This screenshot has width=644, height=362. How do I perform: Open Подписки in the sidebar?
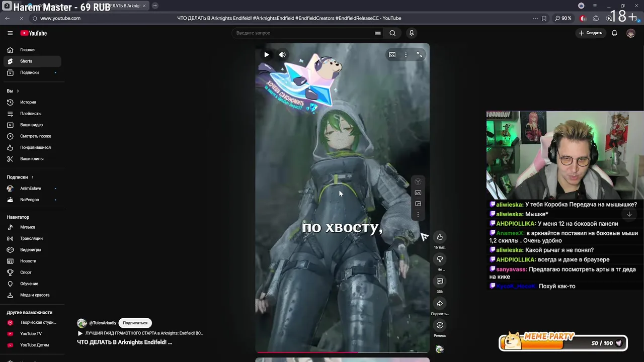pos(32,72)
